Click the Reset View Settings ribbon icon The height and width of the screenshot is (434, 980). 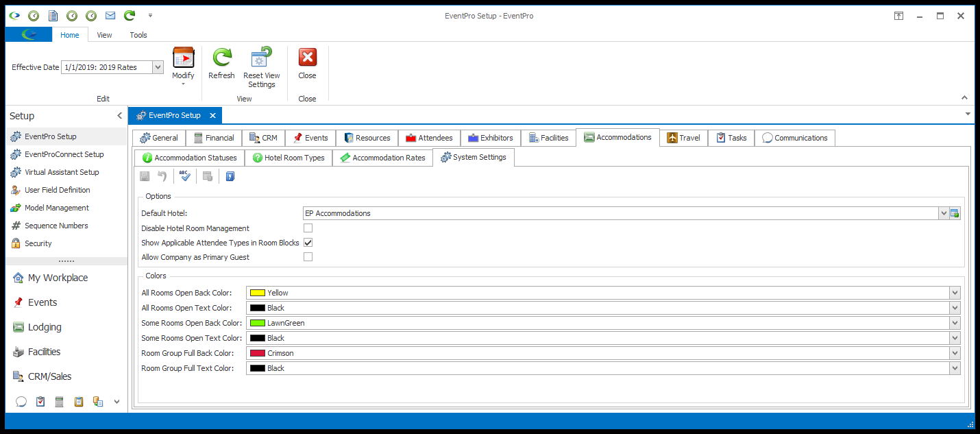[262, 58]
